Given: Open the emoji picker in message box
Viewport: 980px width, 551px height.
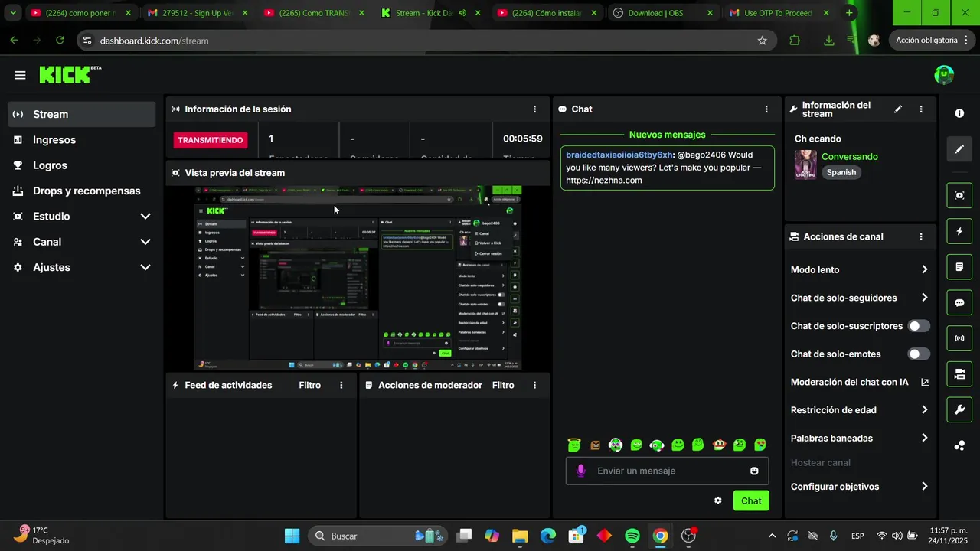Looking at the screenshot, I should pos(754,471).
